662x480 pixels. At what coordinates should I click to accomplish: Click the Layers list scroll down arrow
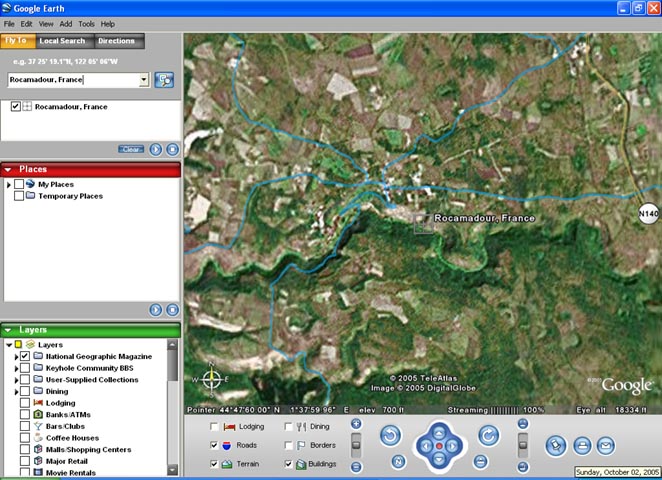point(172,470)
